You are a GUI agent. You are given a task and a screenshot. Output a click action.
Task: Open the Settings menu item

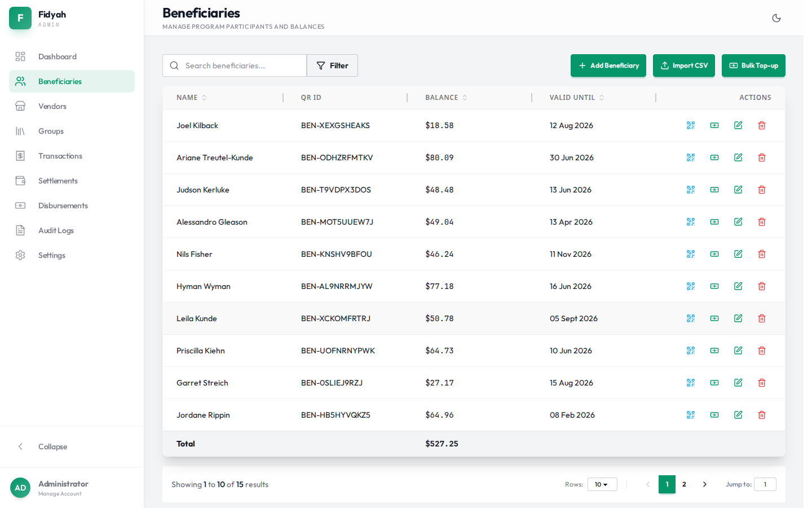[51, 255]
